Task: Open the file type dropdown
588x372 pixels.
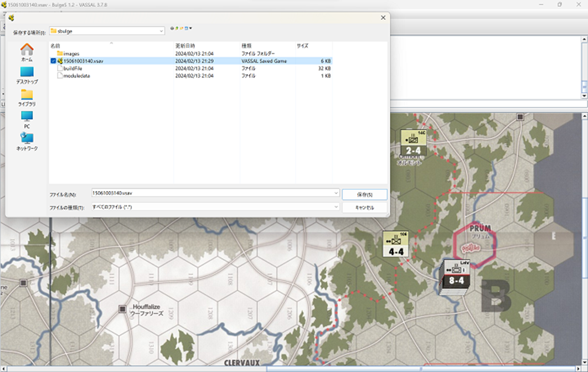Action: 336,207
